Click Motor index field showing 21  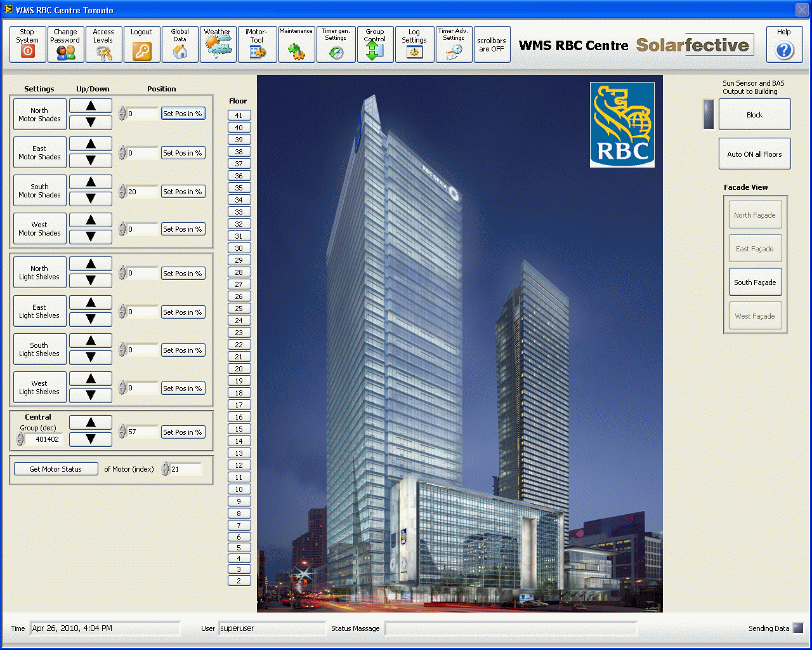pos(186,469)
